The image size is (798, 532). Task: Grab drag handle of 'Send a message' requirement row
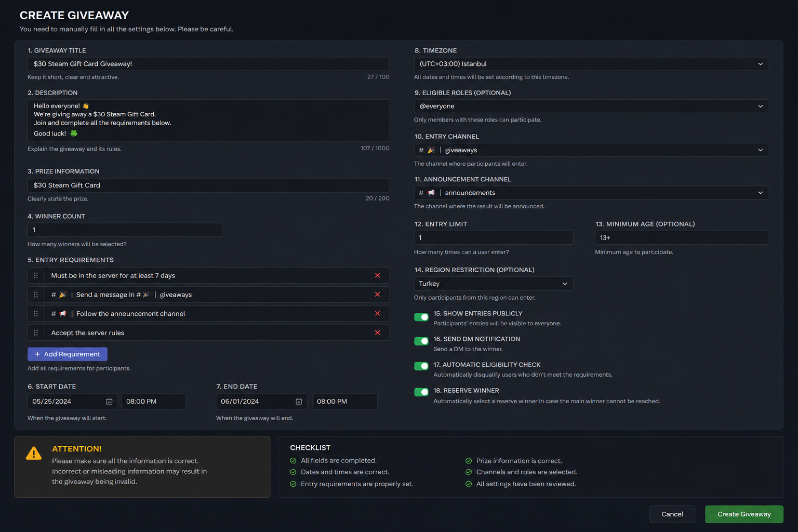pyautogui.click(x=36, y=295)
